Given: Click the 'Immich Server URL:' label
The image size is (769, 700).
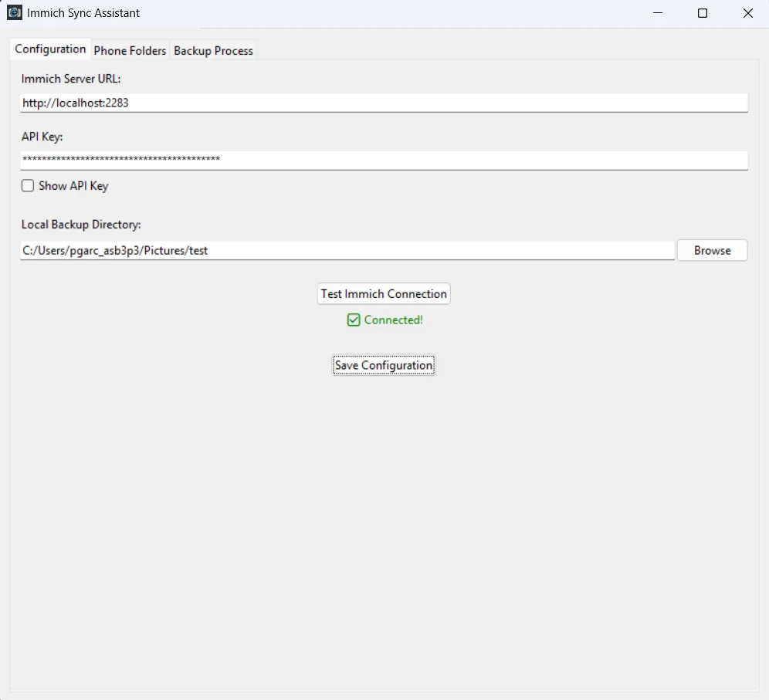Looking at the screenshot, I should pyautogui.click(x=71, y=79).
